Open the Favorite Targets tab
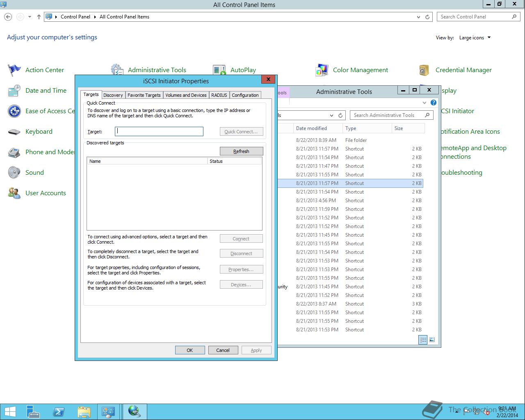This screenshot has height=420, width=525. (144, 95)
